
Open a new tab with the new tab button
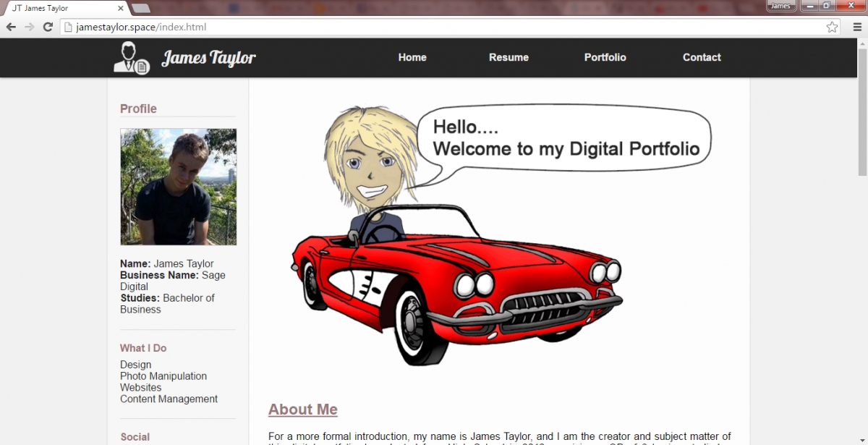click(x=142, y=9)
